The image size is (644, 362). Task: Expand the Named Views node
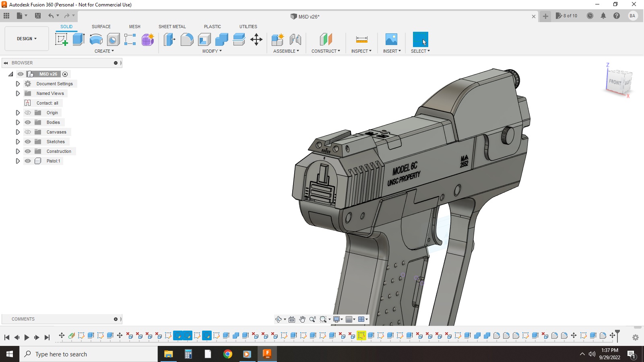pyautogui.click(x=18, y=93)
